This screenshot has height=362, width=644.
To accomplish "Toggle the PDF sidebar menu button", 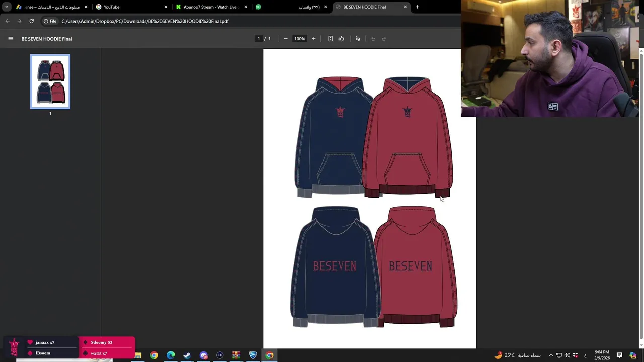I will (11, 39).
